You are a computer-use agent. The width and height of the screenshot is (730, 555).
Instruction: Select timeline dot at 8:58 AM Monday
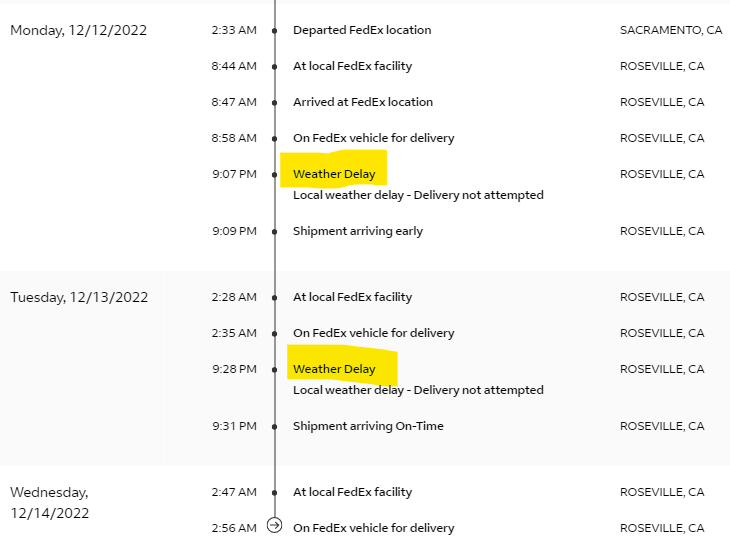click(x=275, y=139)
